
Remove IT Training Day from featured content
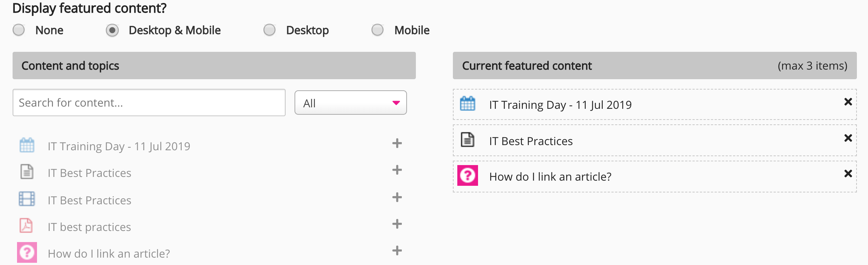click(848, 102)
